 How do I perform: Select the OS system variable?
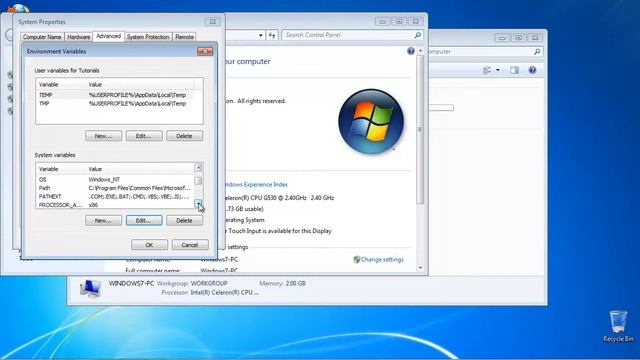115,180
